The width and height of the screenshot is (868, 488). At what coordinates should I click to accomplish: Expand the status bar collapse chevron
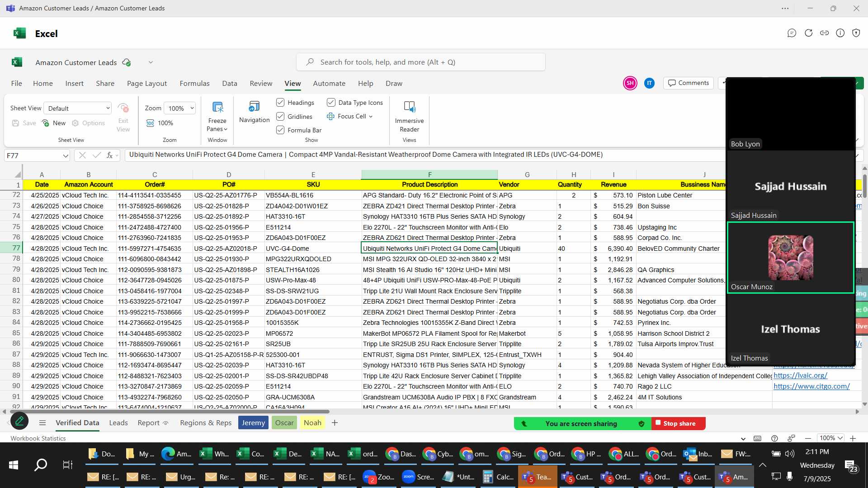pos(743,439)
